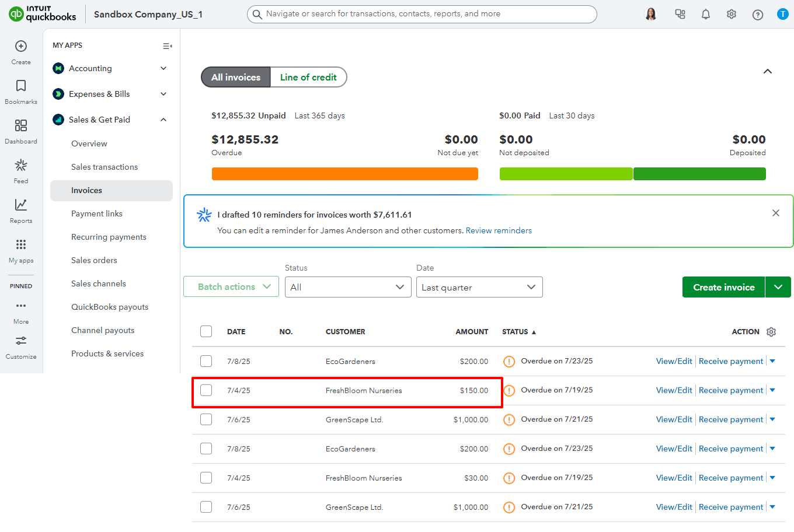Change the Date filter from Last quarter
The height and width of the screenshot is (532, 794).
(x=479, y=287)
